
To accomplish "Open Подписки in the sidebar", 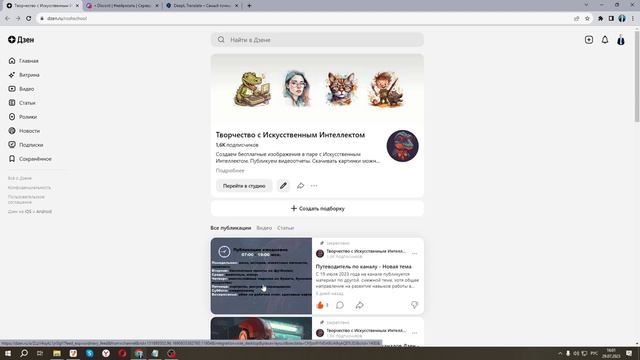I will [x=25, y=145].
